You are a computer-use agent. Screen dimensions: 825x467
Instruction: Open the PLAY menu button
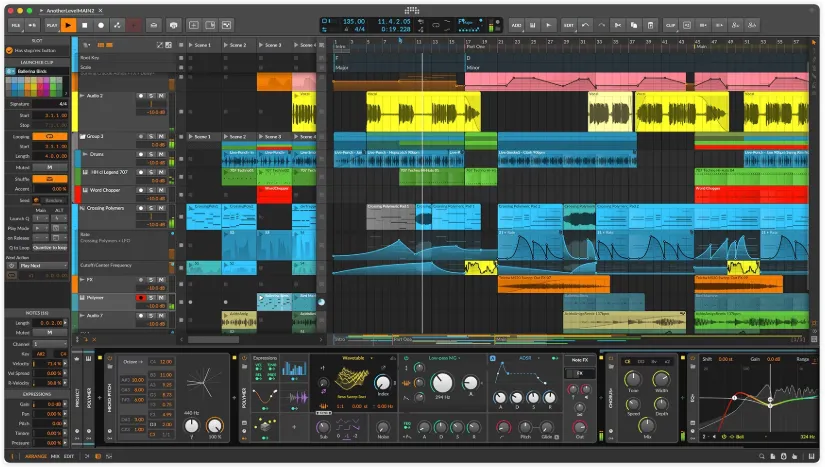(52, 25)
